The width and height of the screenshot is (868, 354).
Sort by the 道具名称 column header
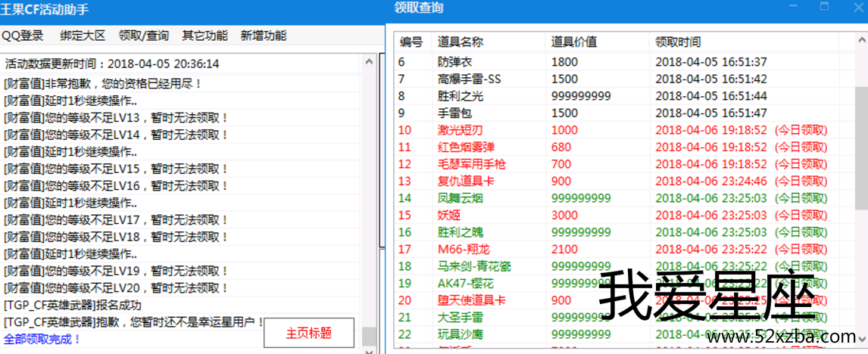pos(461,42)
